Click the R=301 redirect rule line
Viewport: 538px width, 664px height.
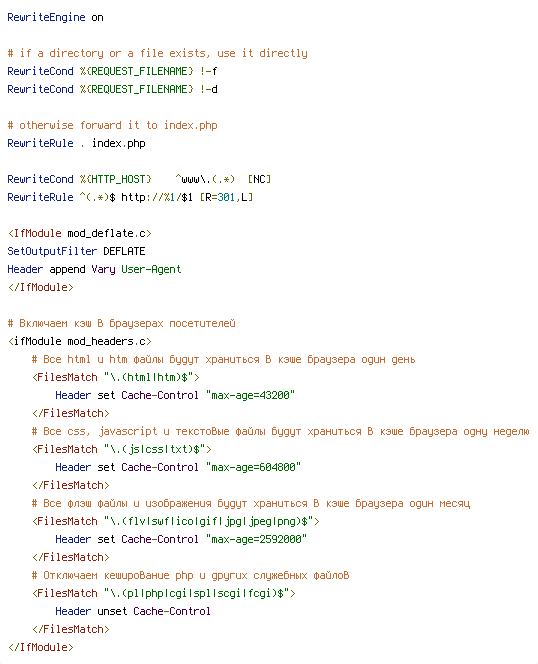click(x=130, y=197)
